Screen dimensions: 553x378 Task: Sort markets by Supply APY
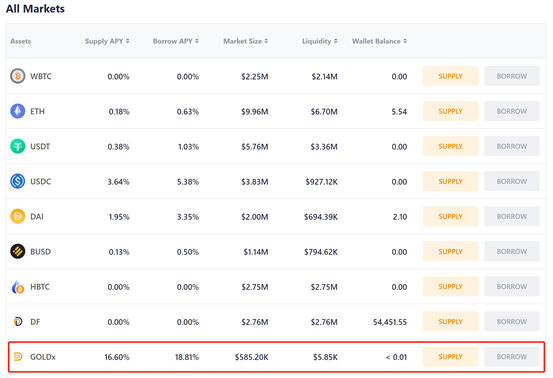point(107,41)
